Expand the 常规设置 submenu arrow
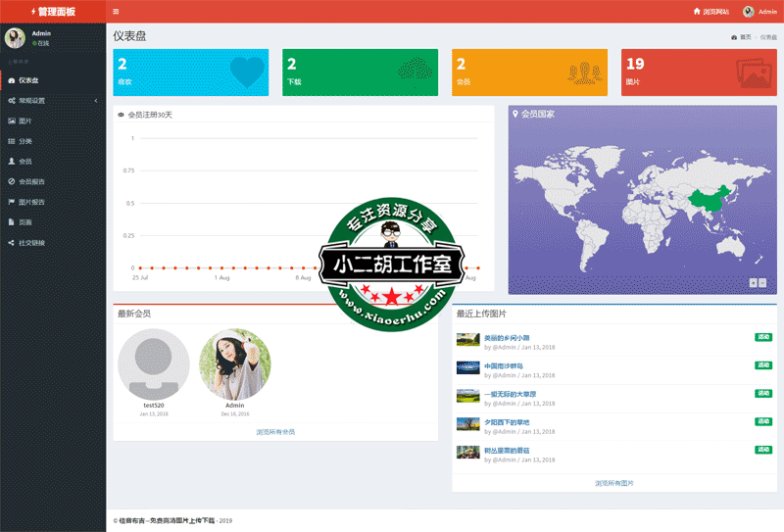The height and width of the screenshot is (532, 784). (95, 101)
